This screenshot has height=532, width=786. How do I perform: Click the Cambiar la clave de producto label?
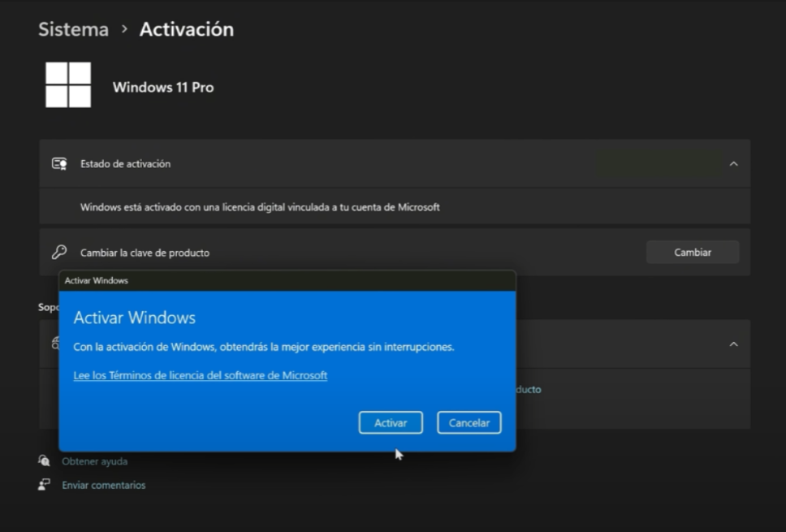(x=145, y=253)
